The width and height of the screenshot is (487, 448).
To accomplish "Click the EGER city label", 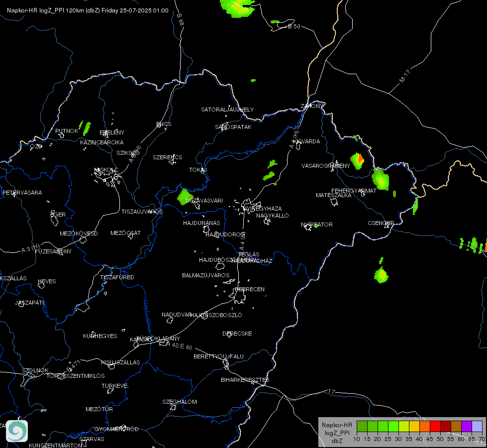I will [x=58, y=215].
